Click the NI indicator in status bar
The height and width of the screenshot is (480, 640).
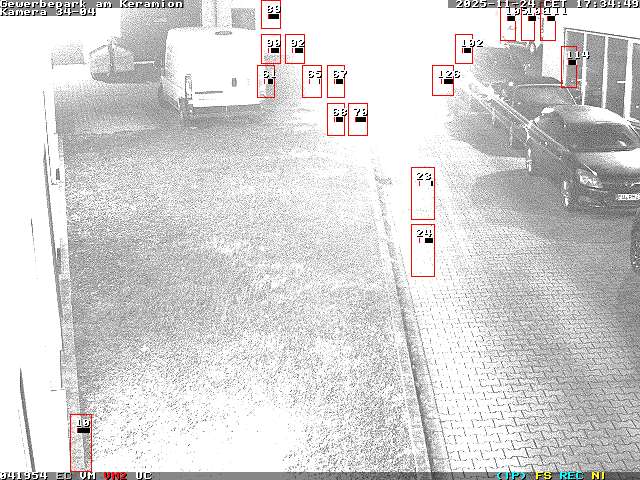(x=597, y=475)
